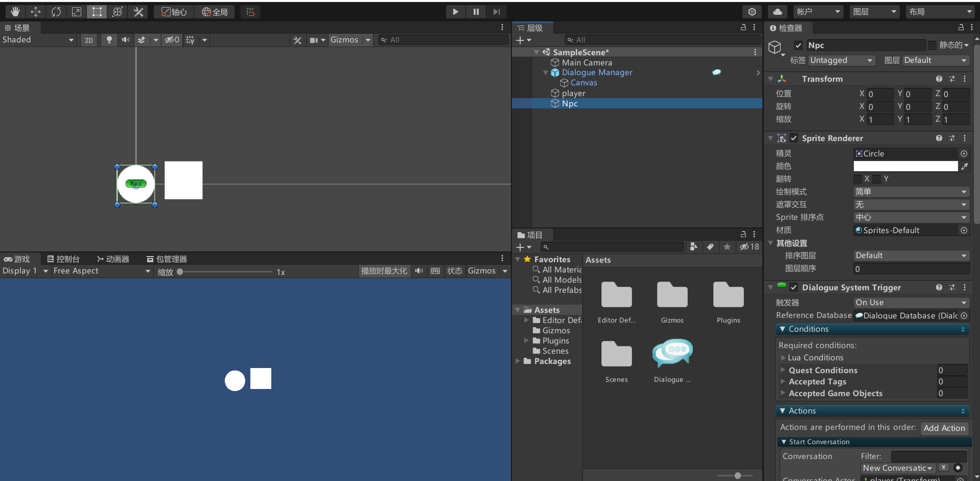Image resolution: width=980 pixels, height=481 pixels.
Task: Collapse SampleScene in Hierarchy
Action: click(x=536, y=52)
